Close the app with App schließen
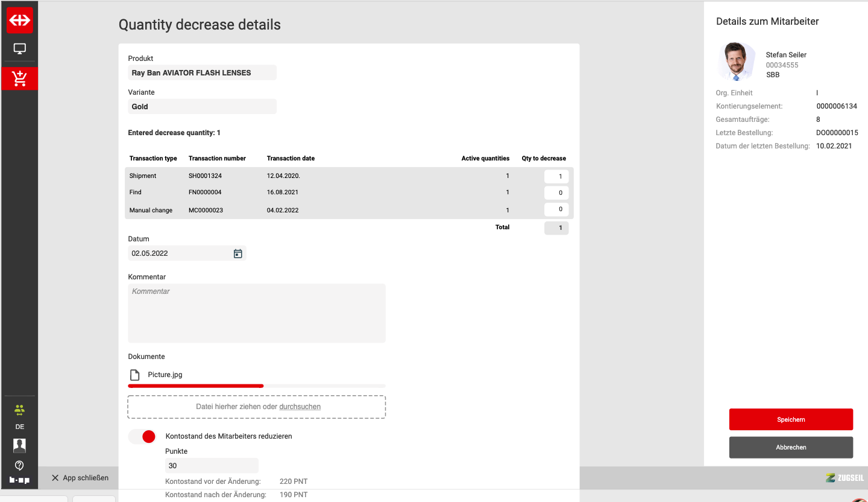 [80, 478]
